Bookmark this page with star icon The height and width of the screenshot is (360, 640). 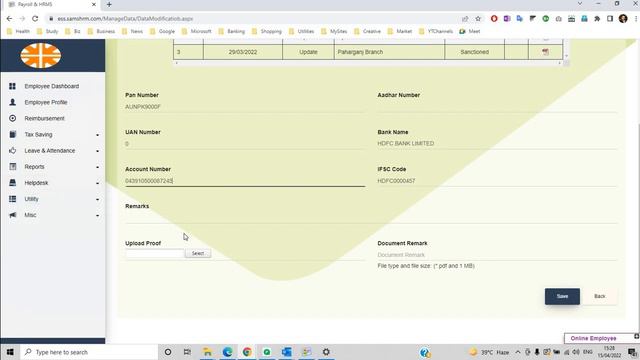pyautogui.click(x=478, y=19)
